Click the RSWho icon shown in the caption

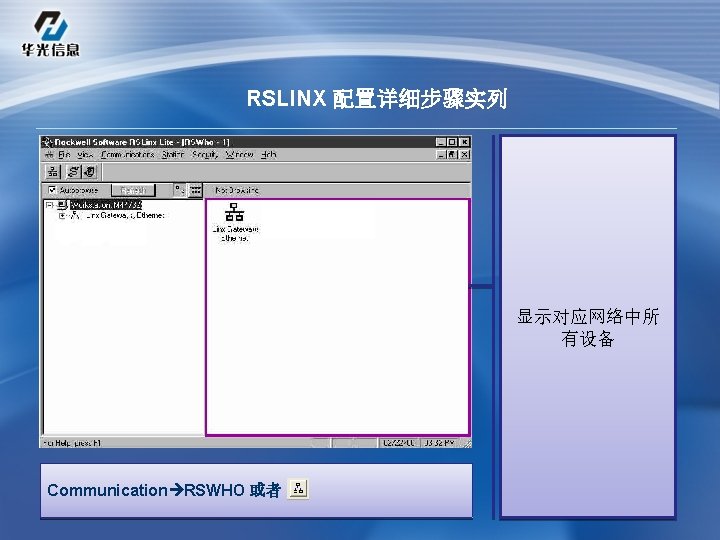coord(298,489)
